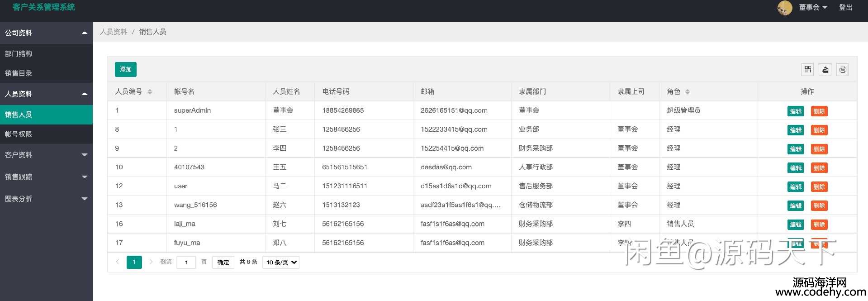Click the page number input field
The width and height of the screenshot is (868, 301).
coord(186,262)
